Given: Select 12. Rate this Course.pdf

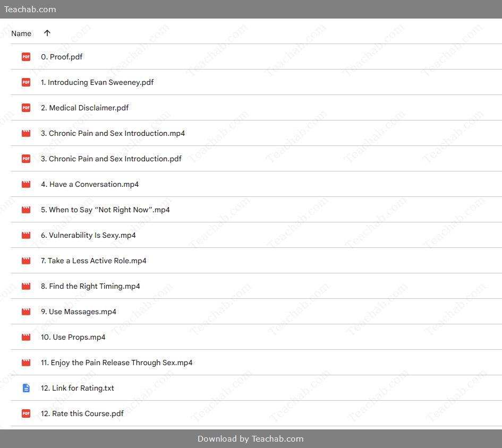Looking at the screenshot, I should pyautogui.click(x=82, y=413).
